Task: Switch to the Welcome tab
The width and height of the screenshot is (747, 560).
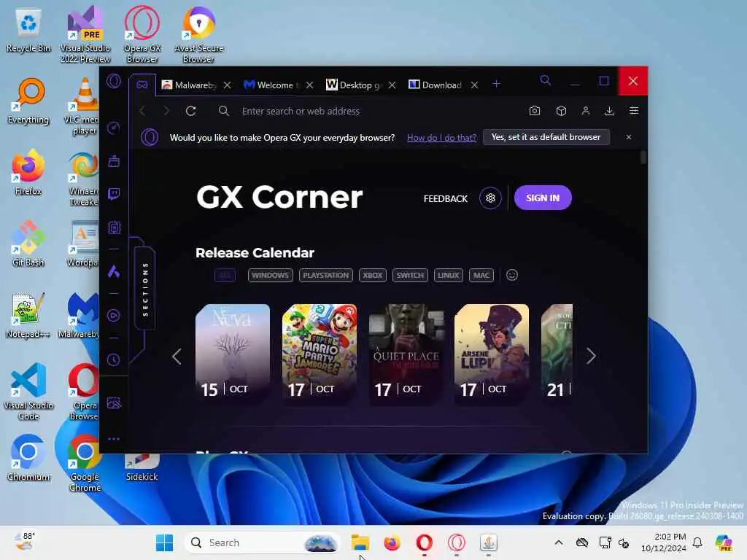Action: coord(271,85)
